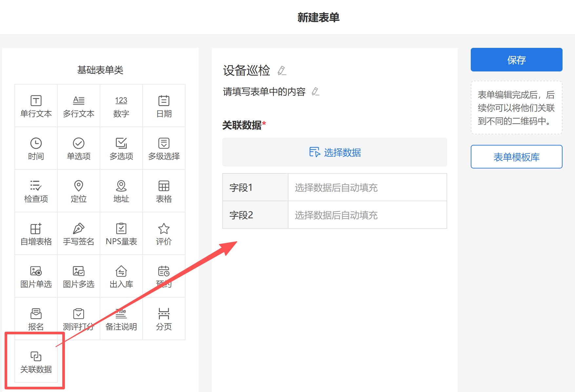Add a 多行文本 multi-line text field

tap(79, 106)
